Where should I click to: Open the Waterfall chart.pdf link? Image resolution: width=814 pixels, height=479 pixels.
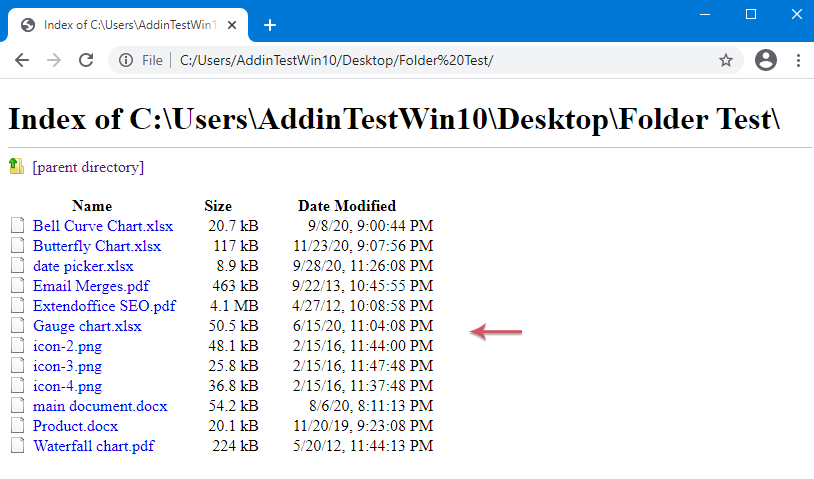94,446
